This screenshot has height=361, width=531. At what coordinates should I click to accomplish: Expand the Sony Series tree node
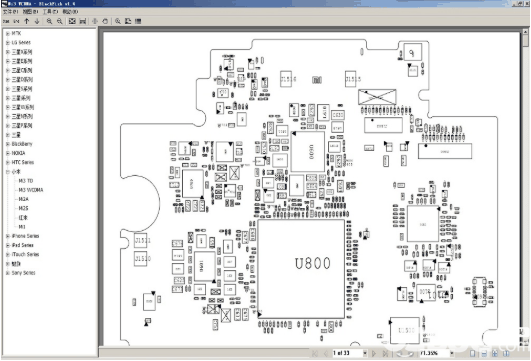point(7,273)
